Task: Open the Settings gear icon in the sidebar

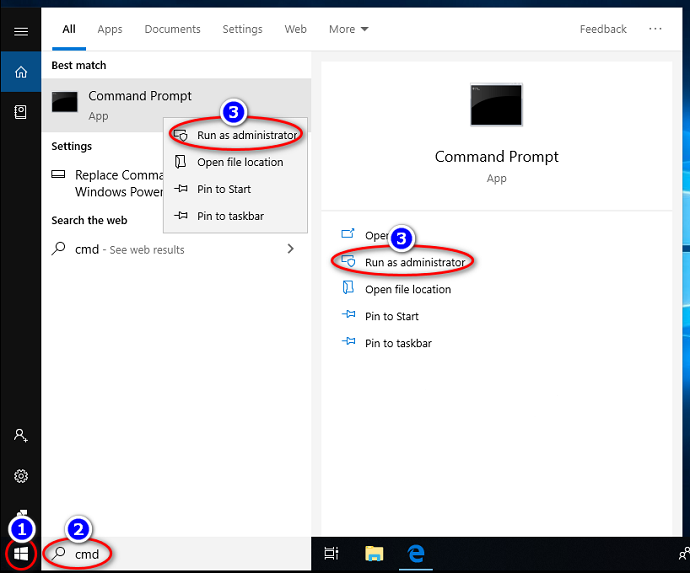Action: click(20, 476)
